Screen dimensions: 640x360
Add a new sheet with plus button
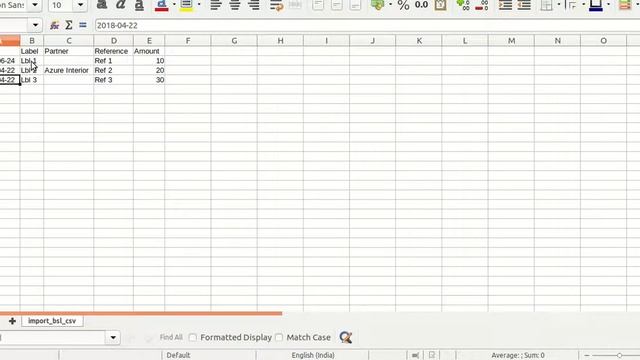point(12,321)
